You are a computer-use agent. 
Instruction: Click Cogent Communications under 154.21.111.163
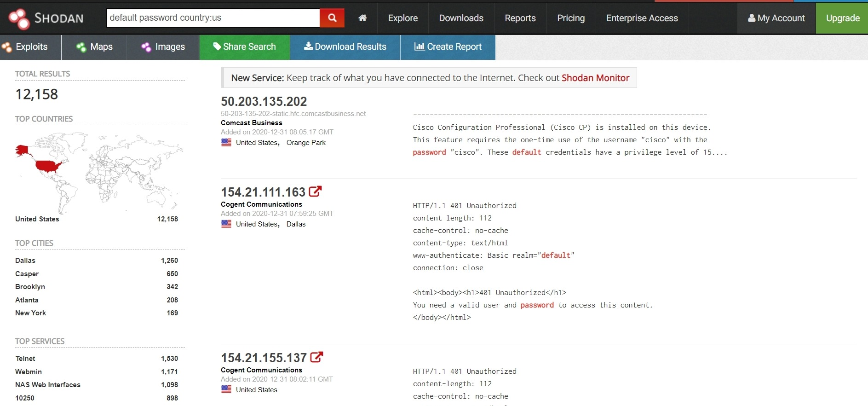[x=261, y=204]
